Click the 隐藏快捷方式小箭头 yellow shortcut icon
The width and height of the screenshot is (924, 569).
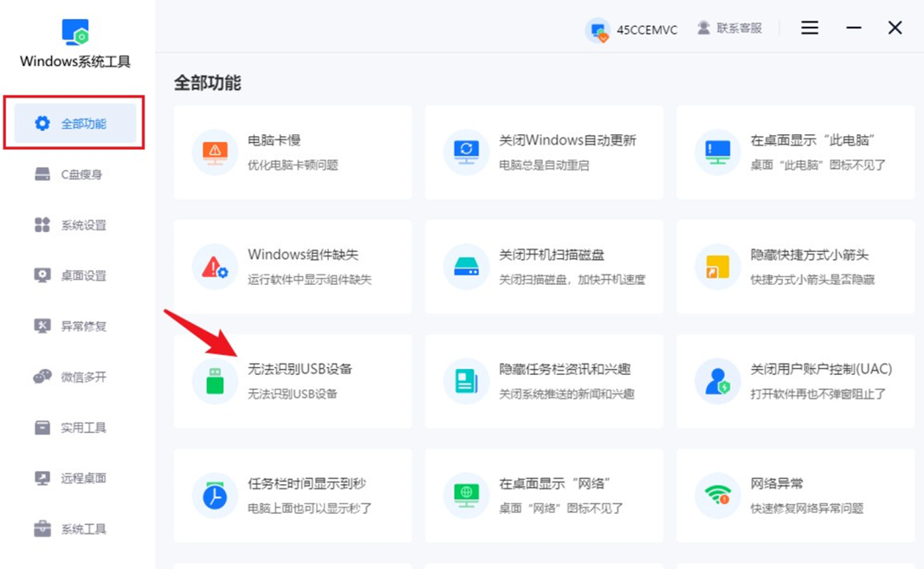coord(717,267)
